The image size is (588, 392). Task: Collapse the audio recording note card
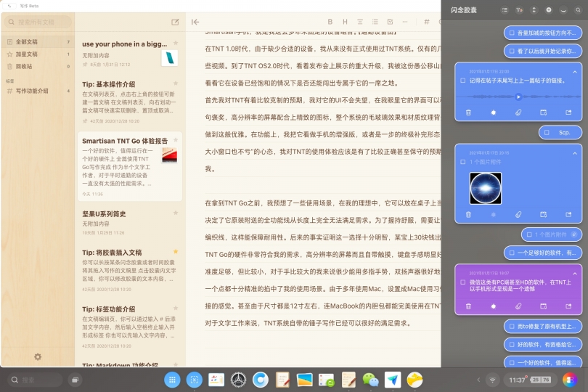click(x=574, y=71)
